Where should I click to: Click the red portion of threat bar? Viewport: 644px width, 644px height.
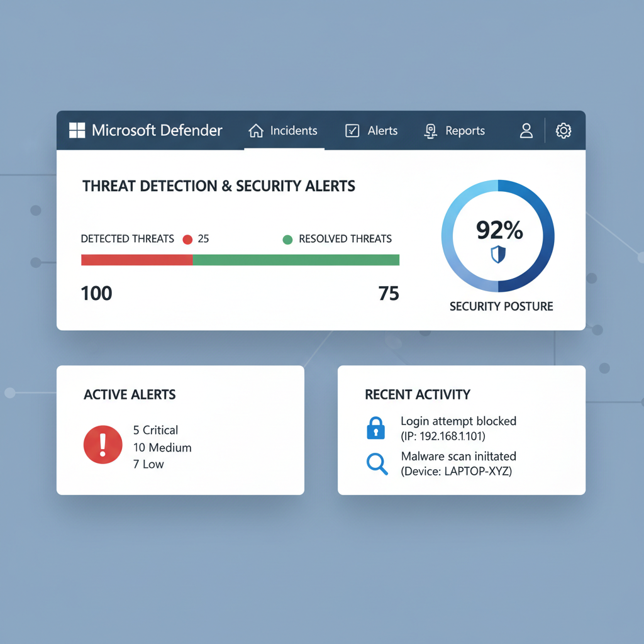(x=136, y=260)
